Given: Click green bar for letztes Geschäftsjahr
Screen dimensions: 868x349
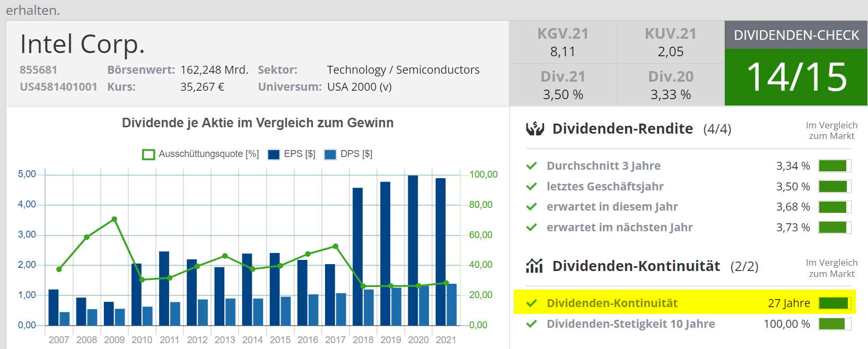Looking at the screenshot, I should pos(835,187).
